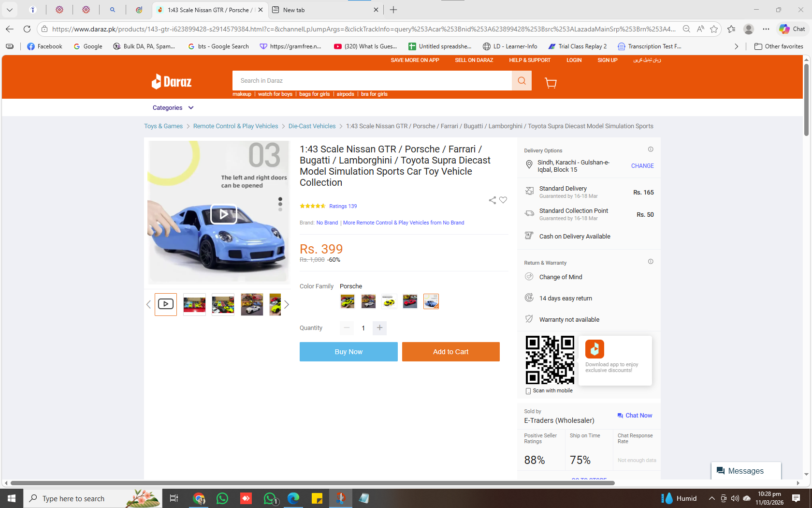Image resolution: width=812 pixels, height=508 pixels.
Task: Show next product thumbnails arrow
Action: coord(286,304)
